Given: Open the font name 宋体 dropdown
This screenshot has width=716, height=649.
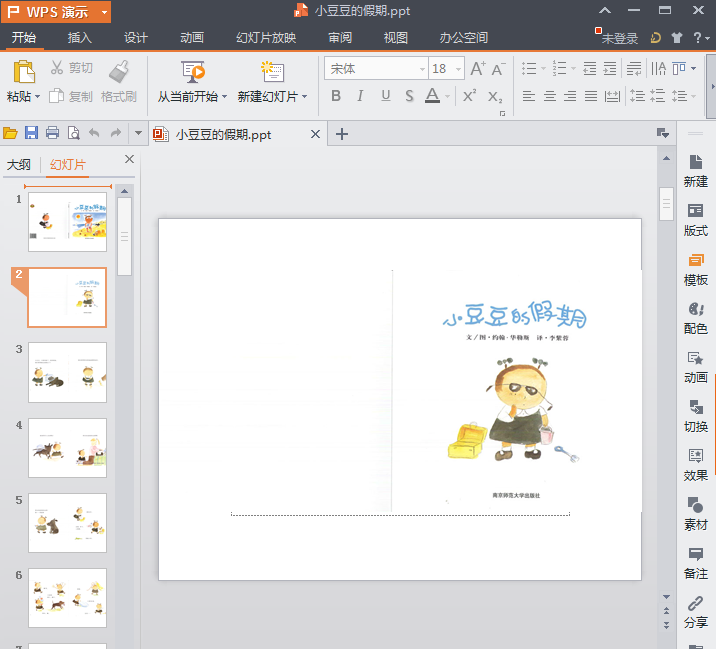Looking at the screenshot, I should click(x=422, y=69).
